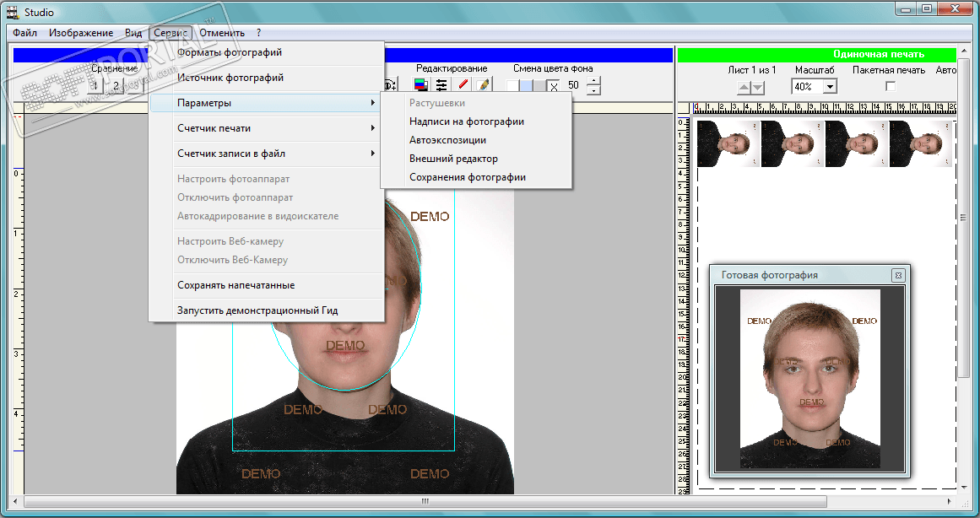Click the fourth photo thumbnail on print sheet

tap(921, 143)
